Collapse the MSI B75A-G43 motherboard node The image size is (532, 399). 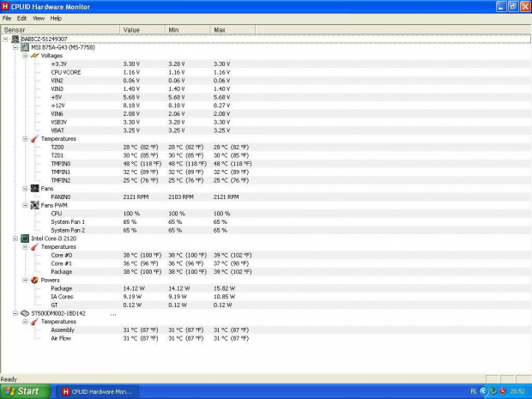(x=15, y=47)
